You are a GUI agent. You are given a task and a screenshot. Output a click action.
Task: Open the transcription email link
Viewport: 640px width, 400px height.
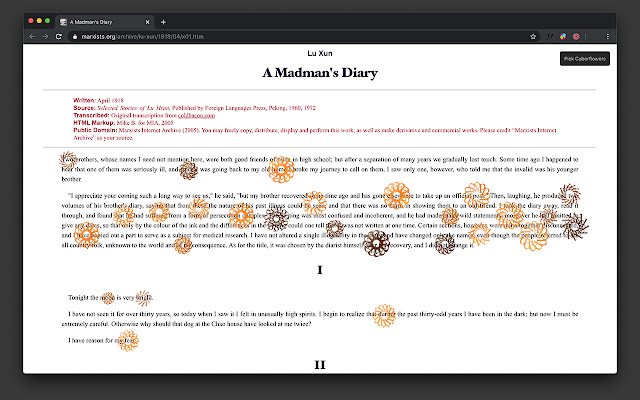click(196, 116)
